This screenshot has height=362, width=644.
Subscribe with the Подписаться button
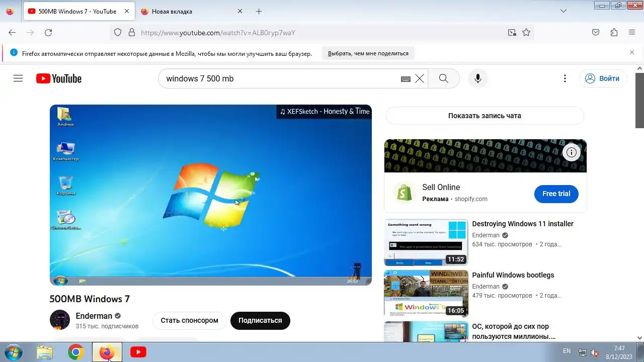coord(260,320)
